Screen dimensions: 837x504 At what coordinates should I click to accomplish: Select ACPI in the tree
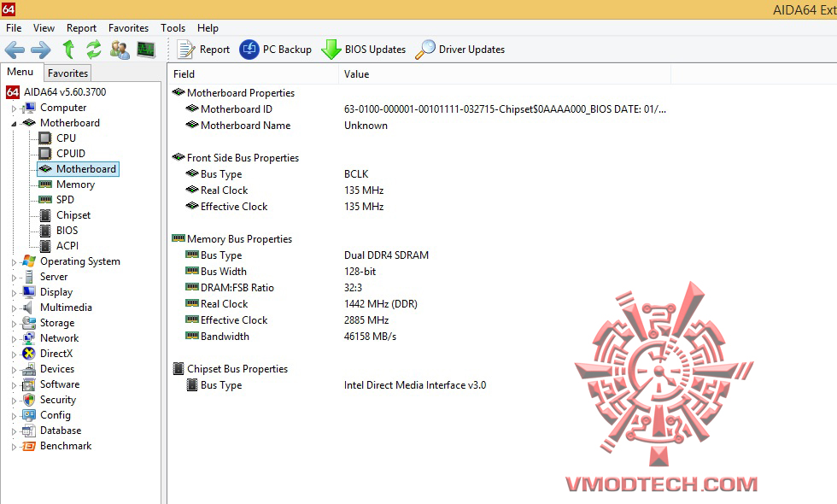pyautogui.click(x=67, y=246)
